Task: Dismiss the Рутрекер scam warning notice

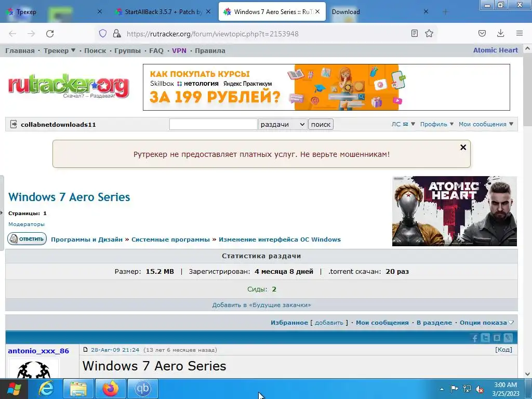Action: (463, 147)
